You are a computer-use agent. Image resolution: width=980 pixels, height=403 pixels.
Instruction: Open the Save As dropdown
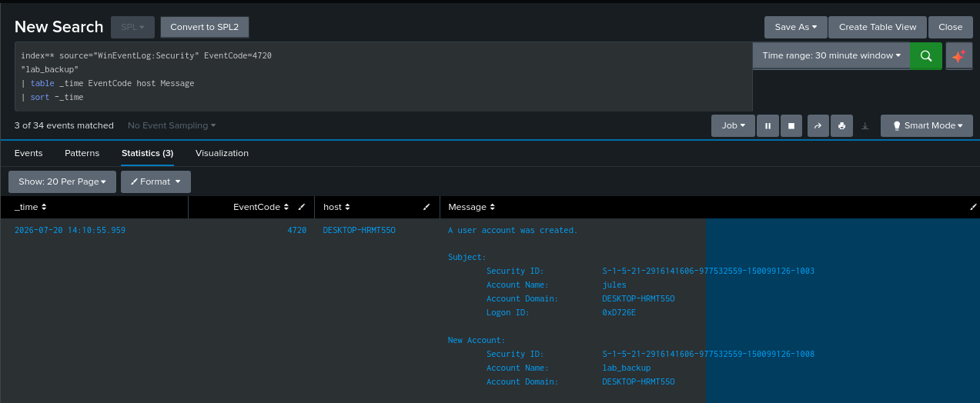tap(795, 27)
